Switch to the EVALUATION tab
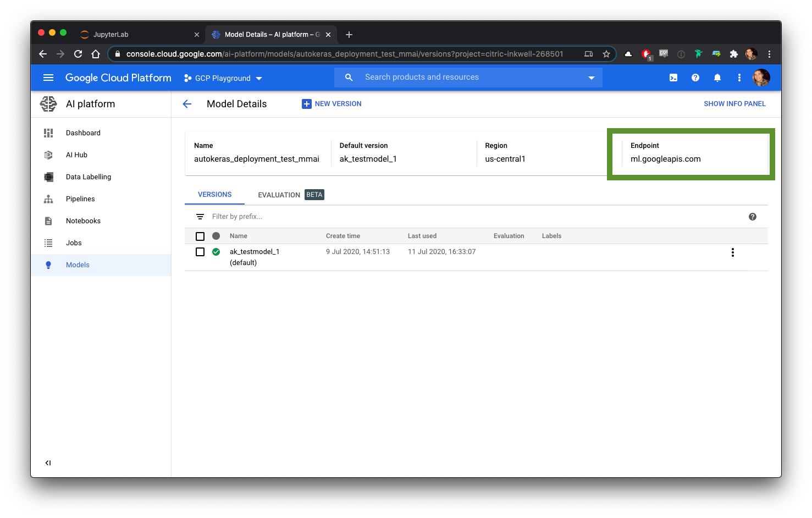Viewport: 812px width, 518px height. pyautogui.click(x=291, y=195)
